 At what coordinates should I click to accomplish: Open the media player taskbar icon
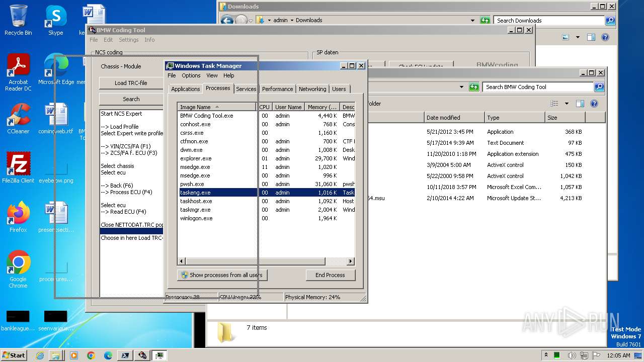tap(74, 355)
